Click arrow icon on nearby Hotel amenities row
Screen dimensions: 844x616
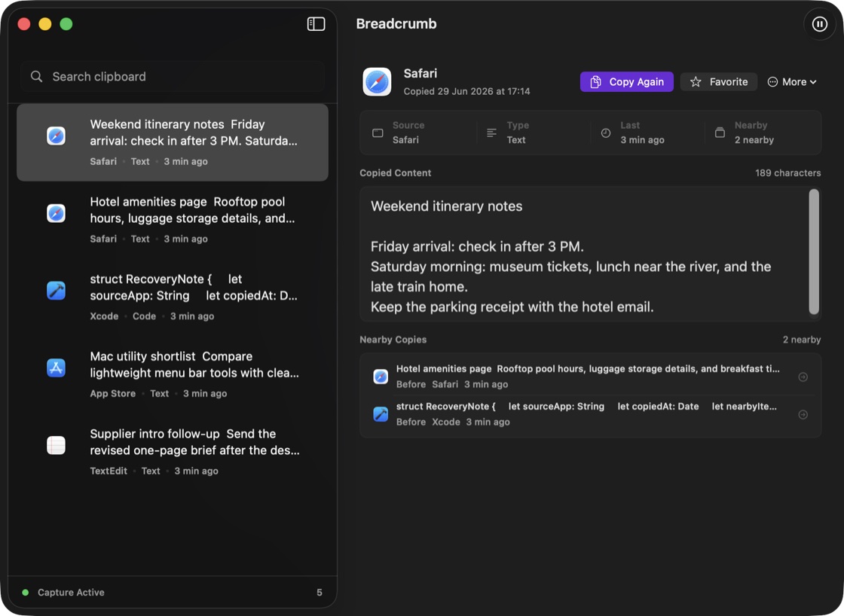803,377
